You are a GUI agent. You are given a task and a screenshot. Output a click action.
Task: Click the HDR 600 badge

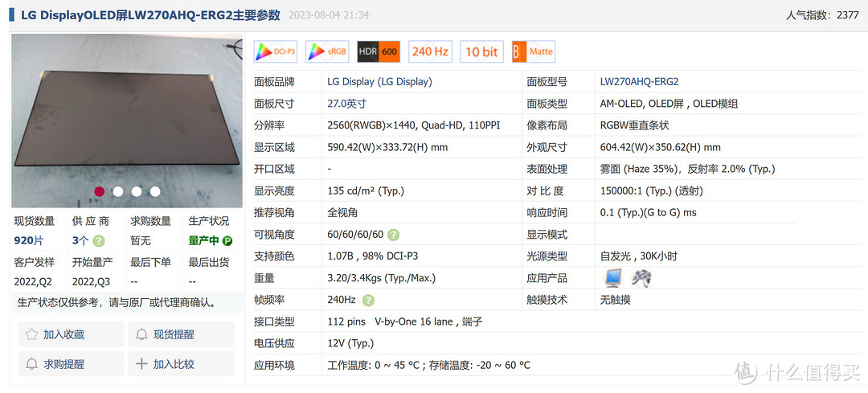point(379,52)
